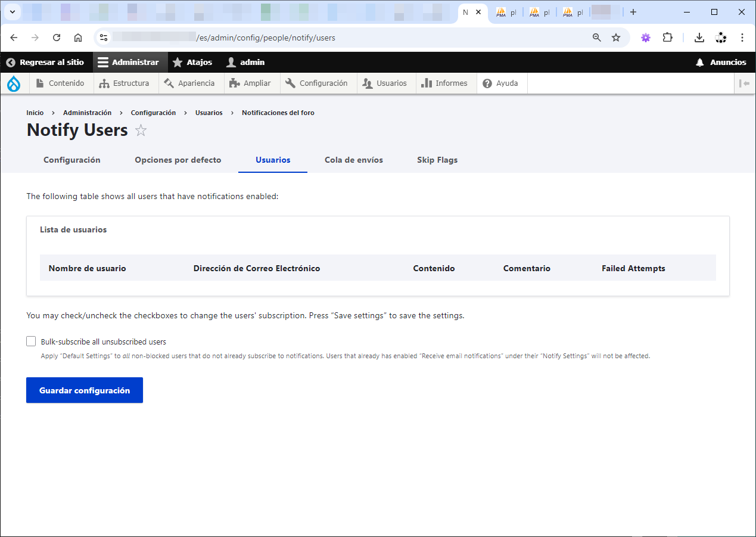
Task: Click the Lista de usuarios heading
Action: (73, 229)
